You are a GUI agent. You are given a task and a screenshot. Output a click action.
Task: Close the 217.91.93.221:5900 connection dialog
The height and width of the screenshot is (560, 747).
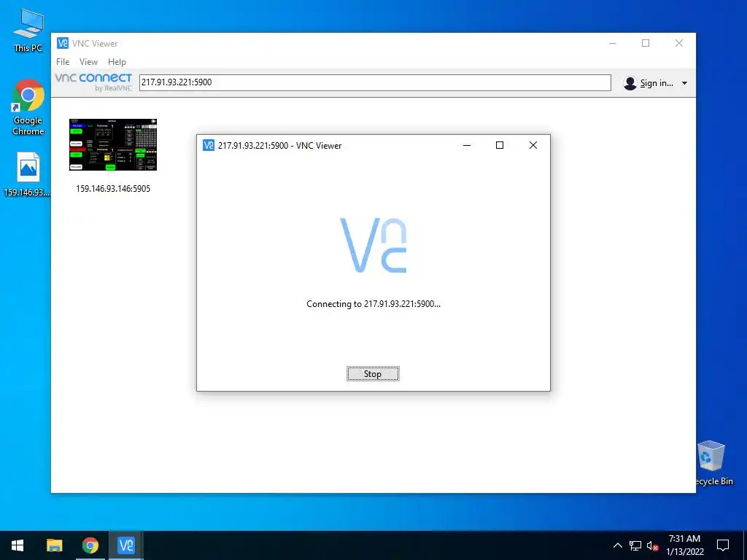tap(533, 145)
